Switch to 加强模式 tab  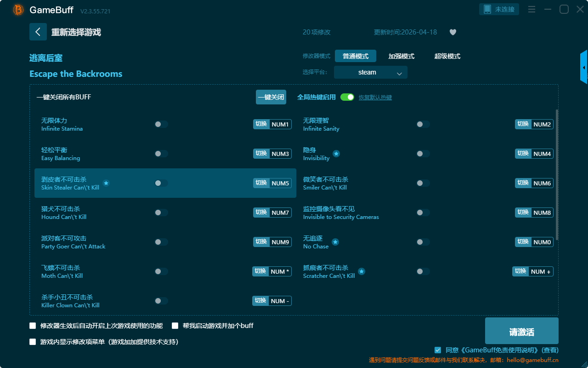click(401, 56)
